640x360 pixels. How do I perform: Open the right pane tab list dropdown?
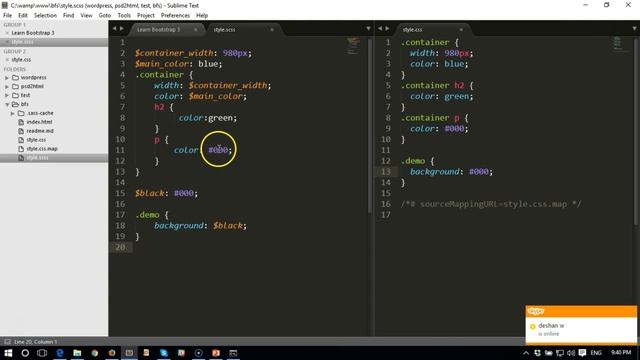[635, 29]
